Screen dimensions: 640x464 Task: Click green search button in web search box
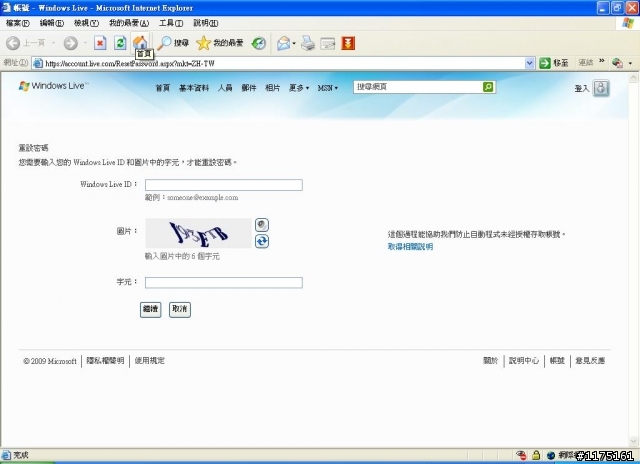coord(488,87)
